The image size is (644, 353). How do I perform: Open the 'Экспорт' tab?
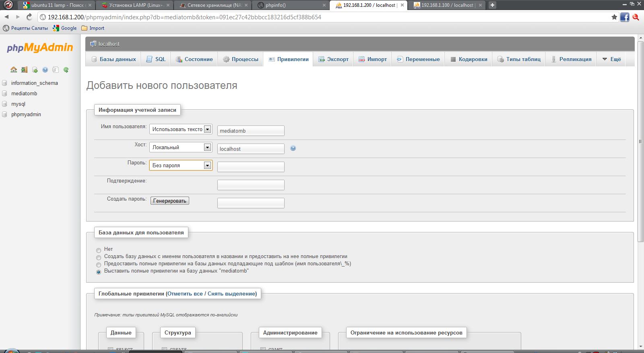[x=333, y=59]
